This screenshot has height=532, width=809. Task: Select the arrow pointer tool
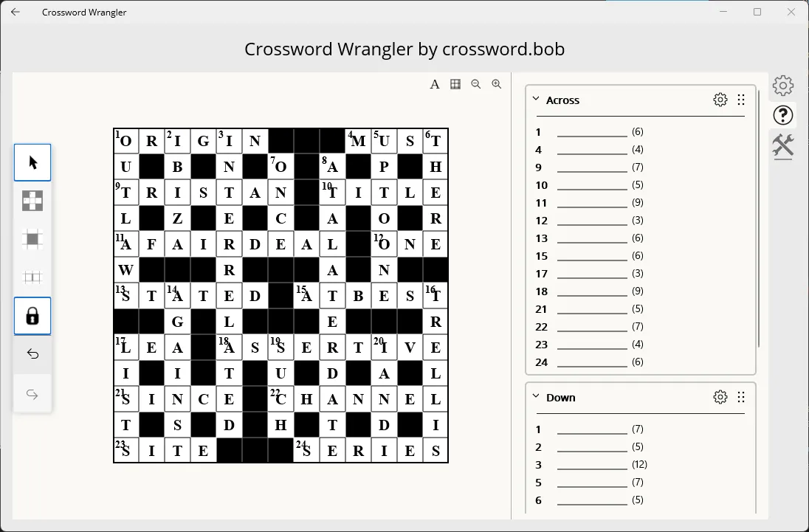[x=32, y=163]
